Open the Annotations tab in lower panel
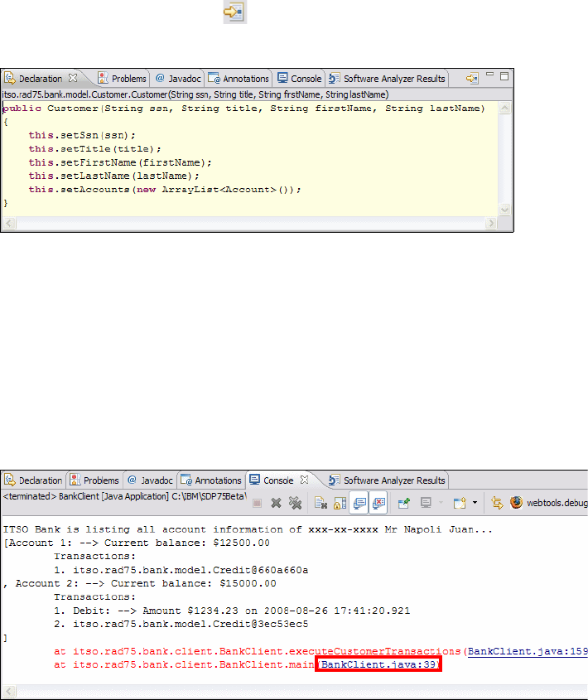The image size is (588, 700). tap(210, 480)
